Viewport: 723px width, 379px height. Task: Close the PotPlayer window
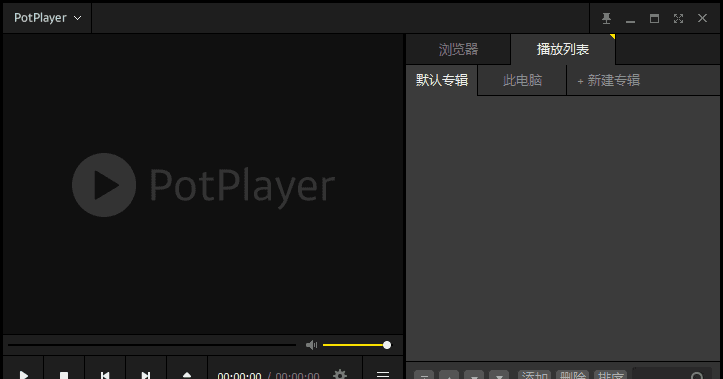click(x=702, y=18)
